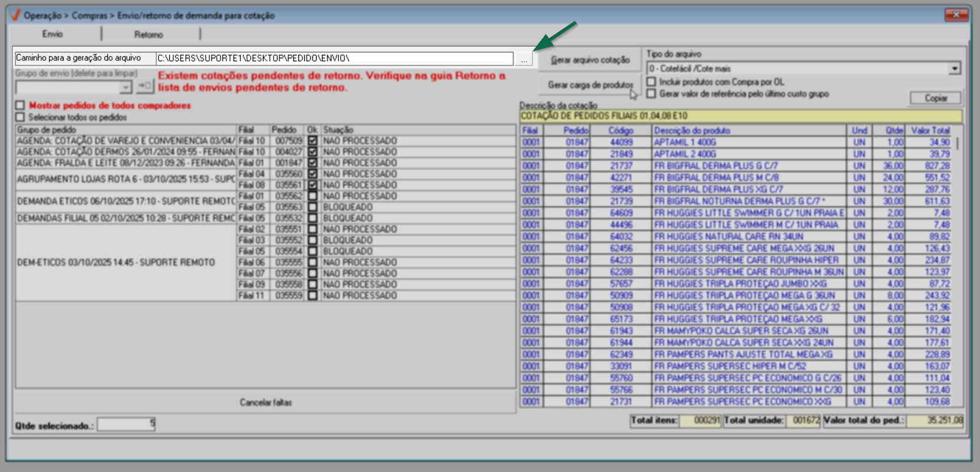Tick the Ok box for pedido 035562
Image resolution: width=980 pixels, height=472 pixels.
click(x=313, y=196)
